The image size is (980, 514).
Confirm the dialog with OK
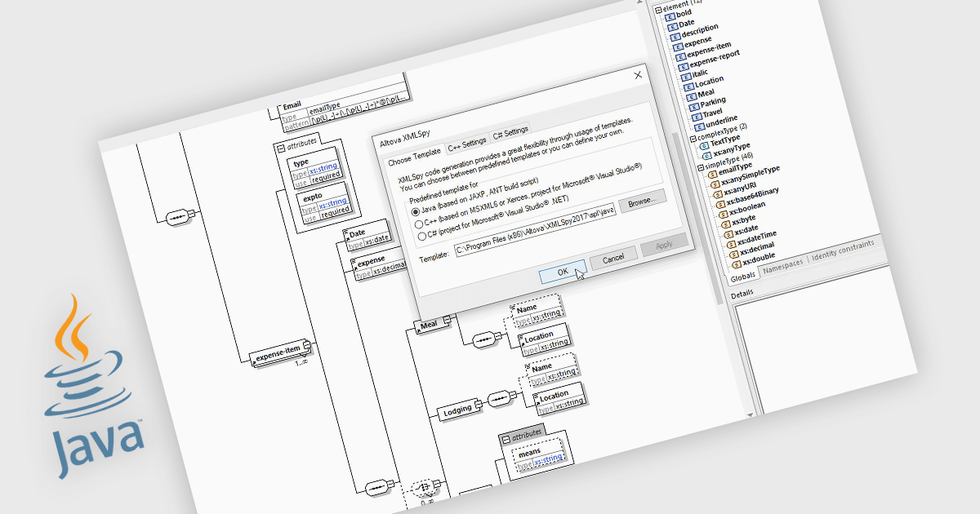pyautogui.click(x=562, y=271)
